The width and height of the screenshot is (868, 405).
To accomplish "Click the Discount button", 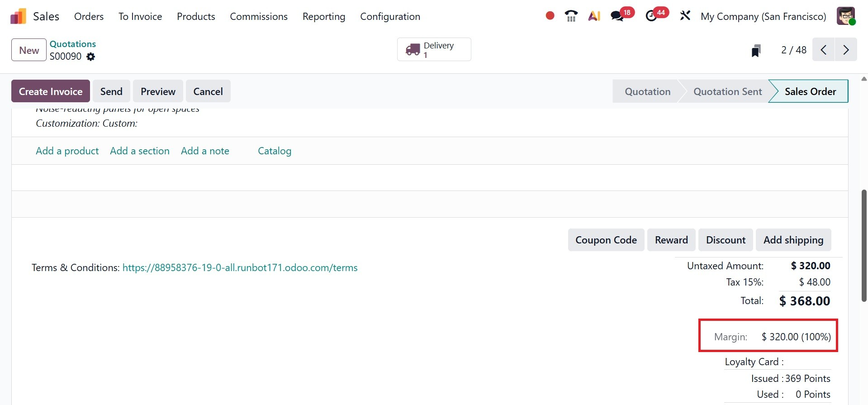I will [726, 240].
